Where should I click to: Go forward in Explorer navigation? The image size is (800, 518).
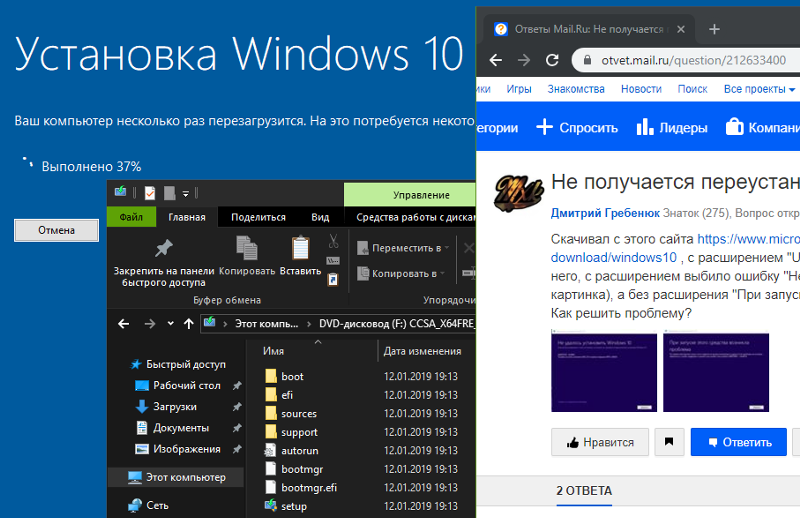pyautogui.click(x=149, y=324)
